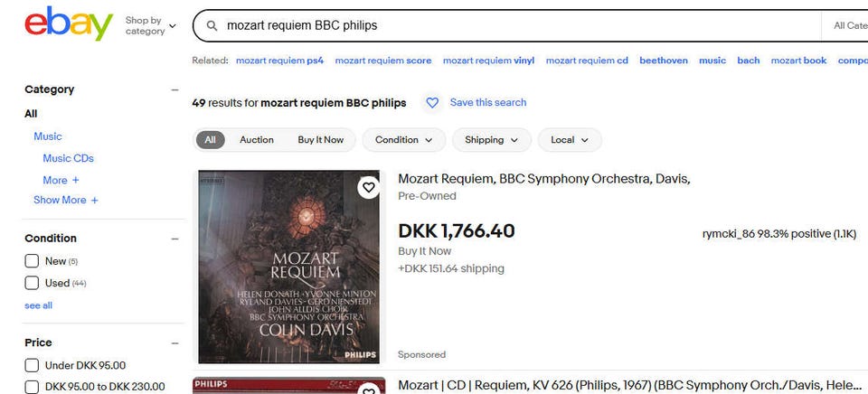
Task: Add Mozart Requiem listing to watchlist
Action: click(x=368, y=188)
